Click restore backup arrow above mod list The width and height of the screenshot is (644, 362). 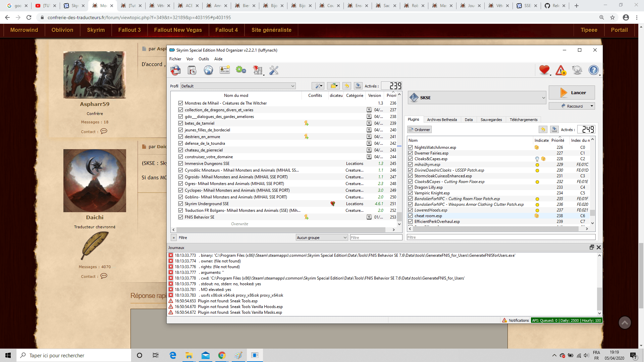(x=346, y=86)
